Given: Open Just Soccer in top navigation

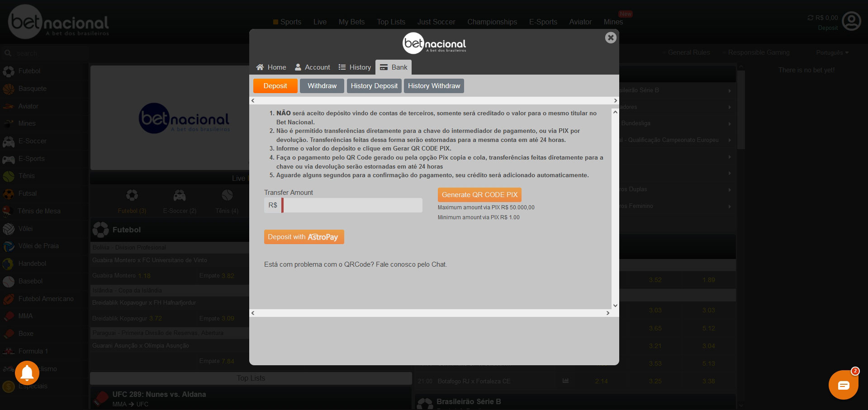Looking at the screenshot, I should click(x=436, y=22).
